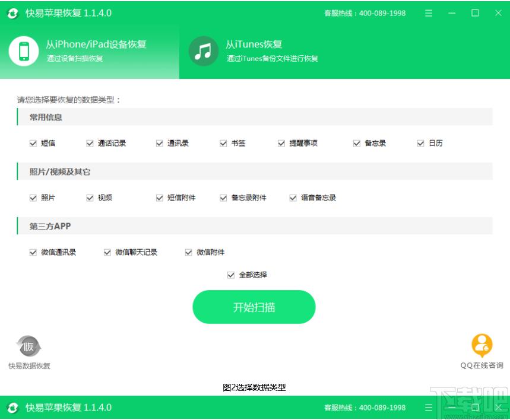This screenshot has height=420, width=510.
Task: Close the top window
Action: [498, 13]
